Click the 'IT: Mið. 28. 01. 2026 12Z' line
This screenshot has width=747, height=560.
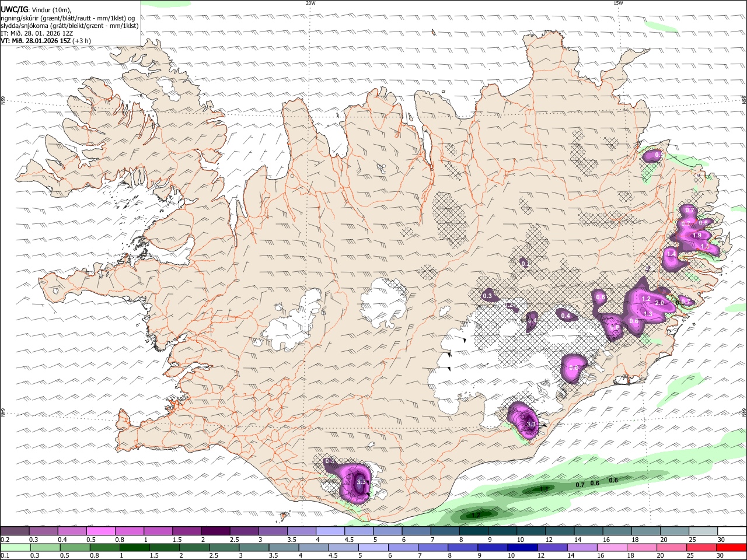click(37, 33)
